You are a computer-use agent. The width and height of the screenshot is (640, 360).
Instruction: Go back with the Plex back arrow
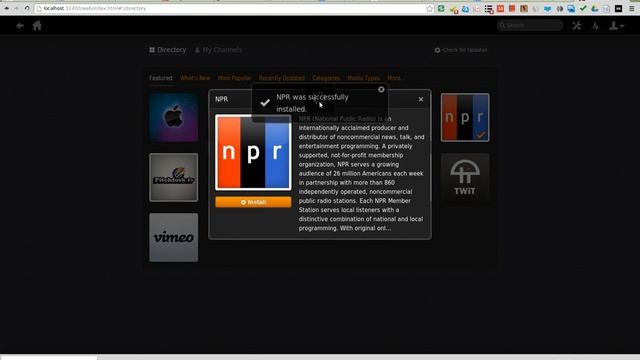(20, 26)
